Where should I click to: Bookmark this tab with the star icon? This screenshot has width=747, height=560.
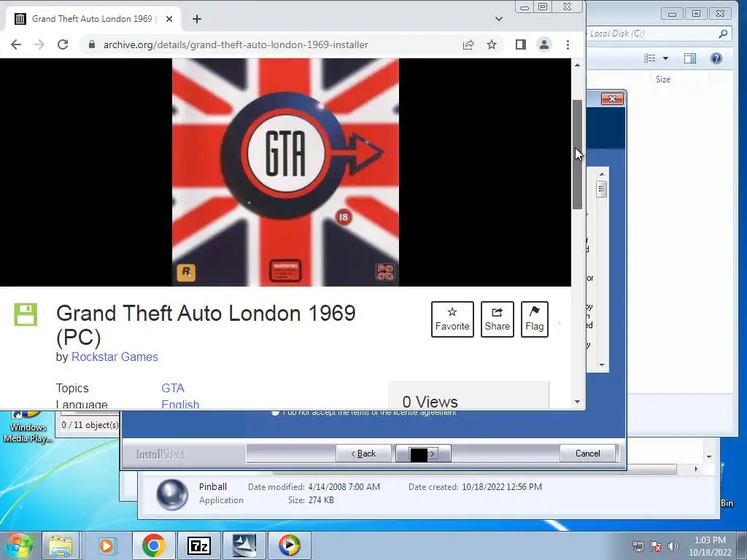(x=492, y=44)
